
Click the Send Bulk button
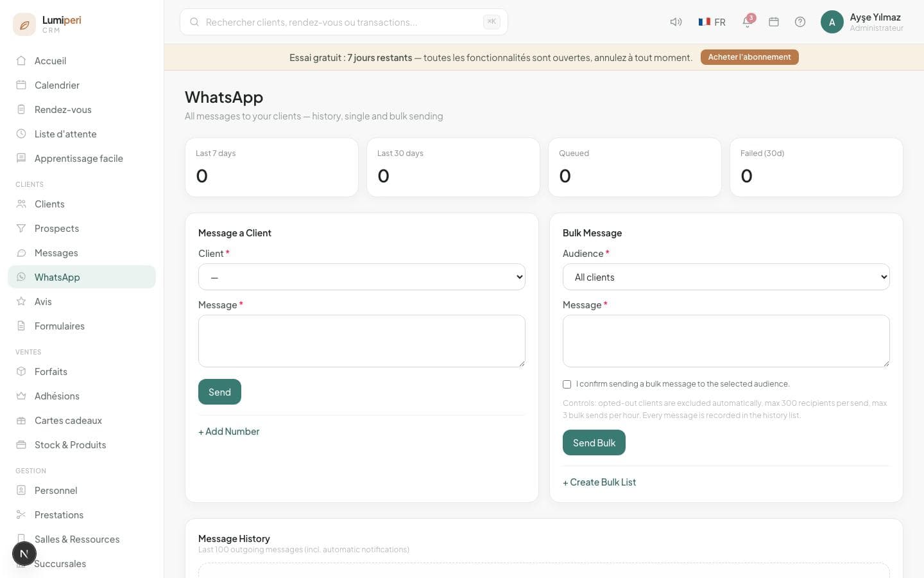click(594, 442)
